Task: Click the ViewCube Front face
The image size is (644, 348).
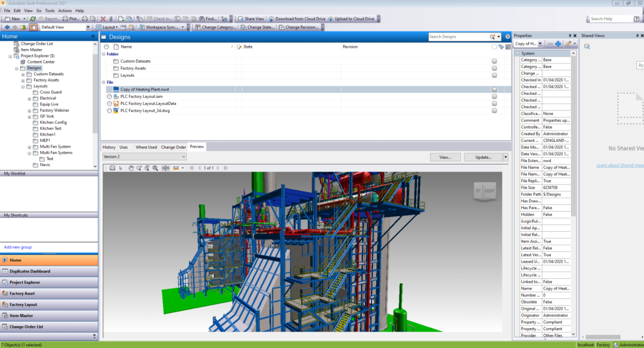Action: pyautogui.click(x=489, y=191)
